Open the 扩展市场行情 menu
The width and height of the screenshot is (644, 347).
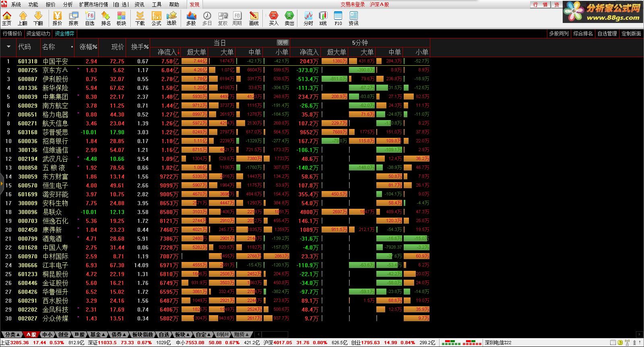click(93, 4)
